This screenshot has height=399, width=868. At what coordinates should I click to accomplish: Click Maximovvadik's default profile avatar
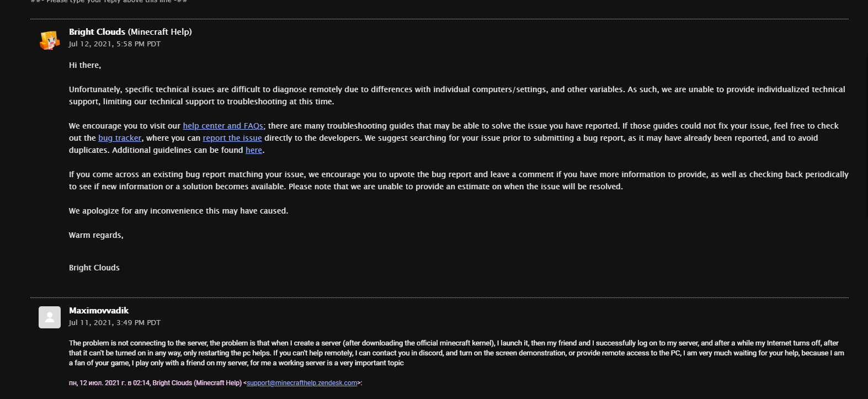[x=49, y=317]
